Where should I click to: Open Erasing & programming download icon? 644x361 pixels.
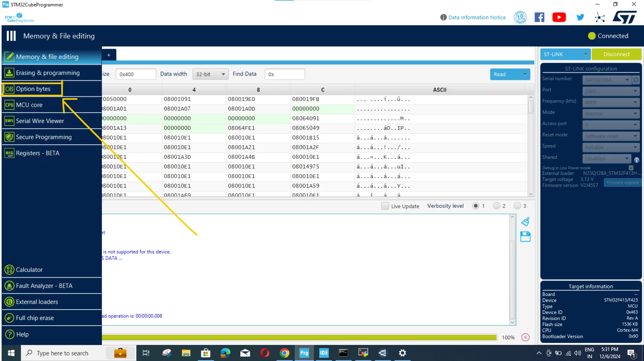coord(9,73)
